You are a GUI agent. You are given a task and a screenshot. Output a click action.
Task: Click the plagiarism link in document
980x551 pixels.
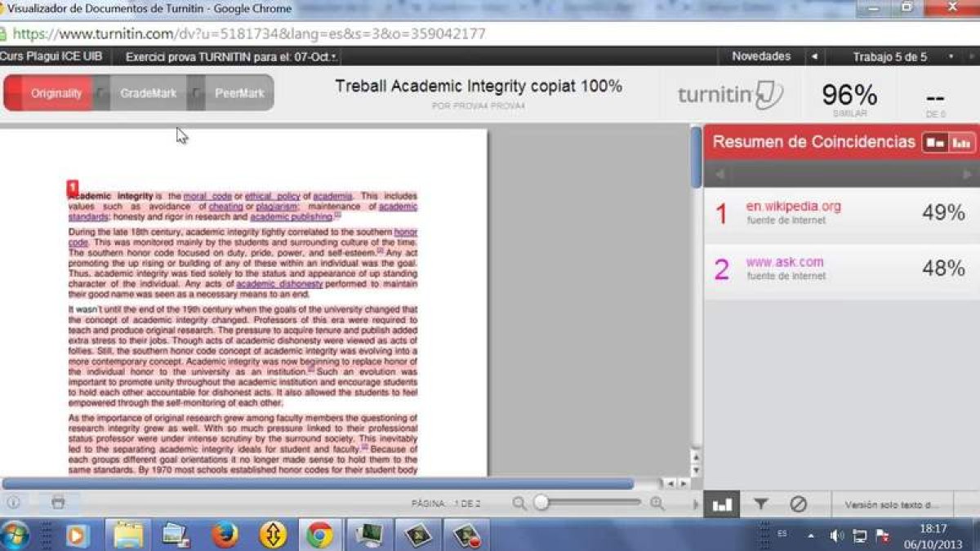click(x=277, y=207)
